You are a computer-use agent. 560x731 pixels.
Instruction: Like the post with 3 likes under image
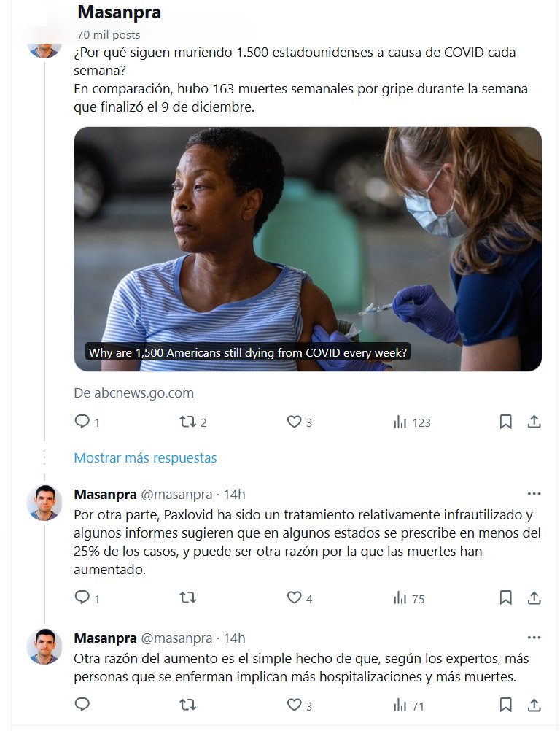294,422
